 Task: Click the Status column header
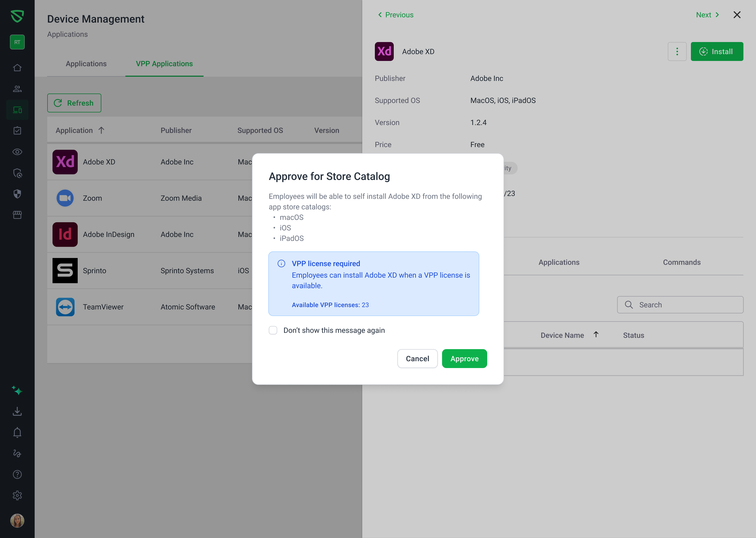(x=633, y=335)
